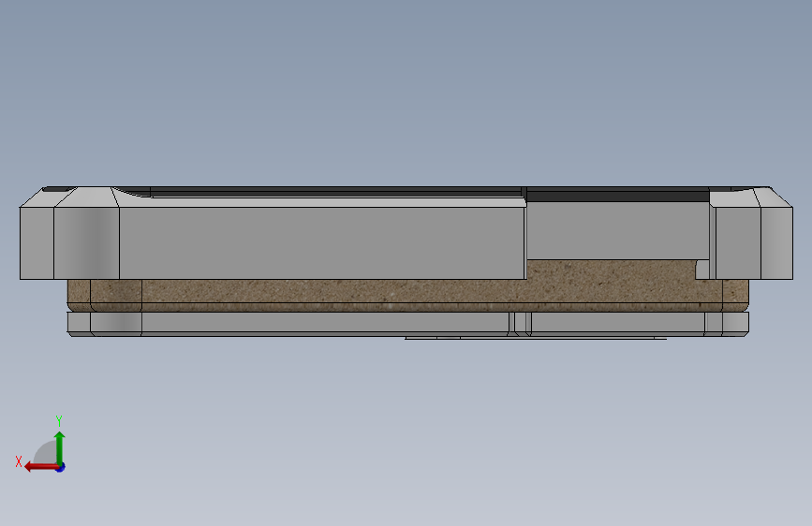Click the red X axis arrow of triad
Screen dimensions: 812x526
click(x=41, y=467)
